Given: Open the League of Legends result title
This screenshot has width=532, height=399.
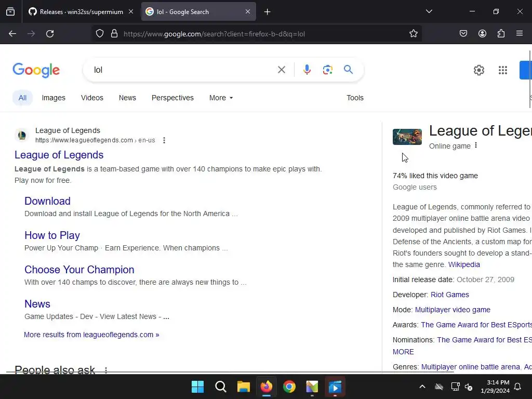Looking at the screenshot, I should click(x=59, y=155).
